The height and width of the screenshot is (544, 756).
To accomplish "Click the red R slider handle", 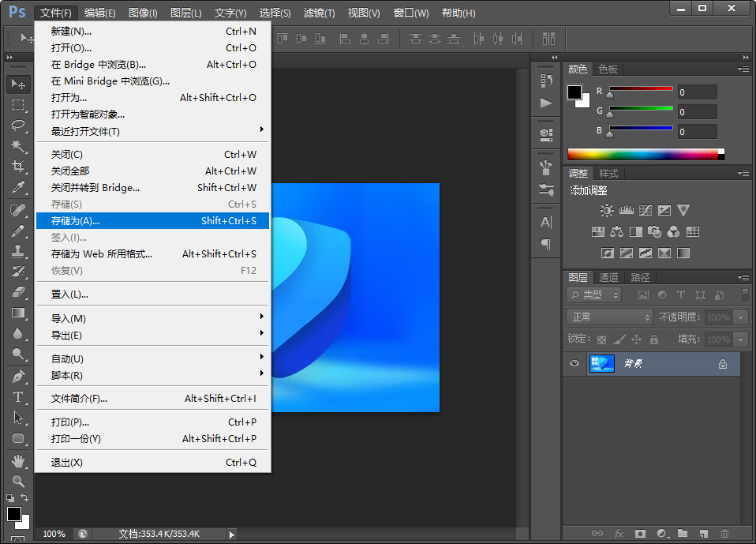I will (x=610, y=95).
